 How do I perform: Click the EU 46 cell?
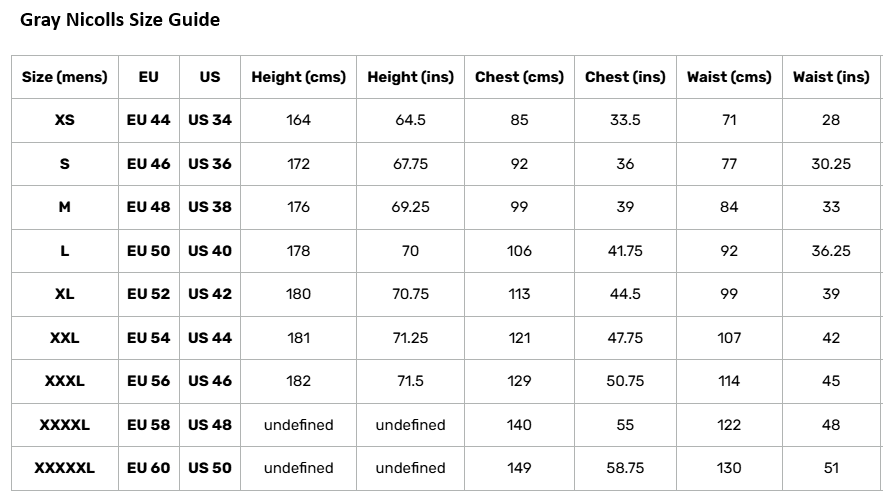149,164
